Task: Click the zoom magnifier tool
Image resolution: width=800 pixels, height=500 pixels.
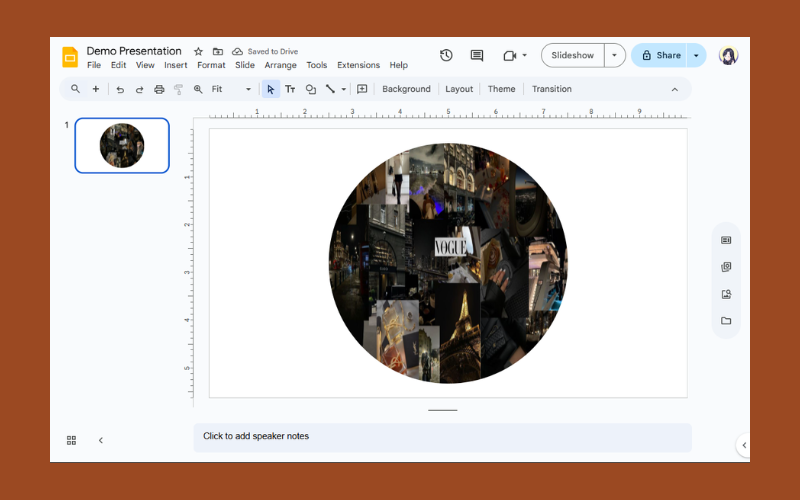Action: (198, 89)
